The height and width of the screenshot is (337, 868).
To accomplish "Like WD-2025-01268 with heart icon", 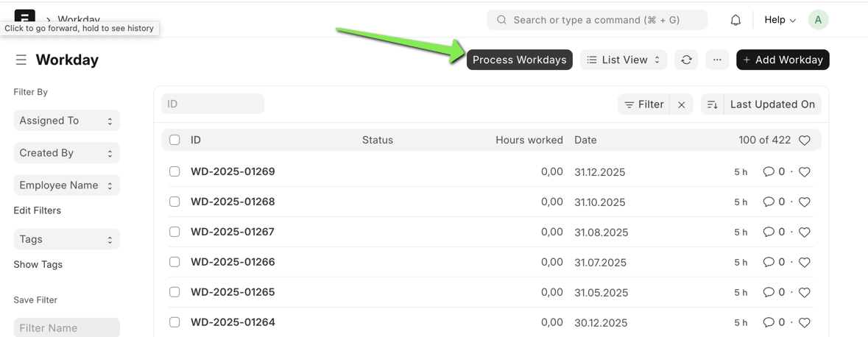I will coord(805,202).
